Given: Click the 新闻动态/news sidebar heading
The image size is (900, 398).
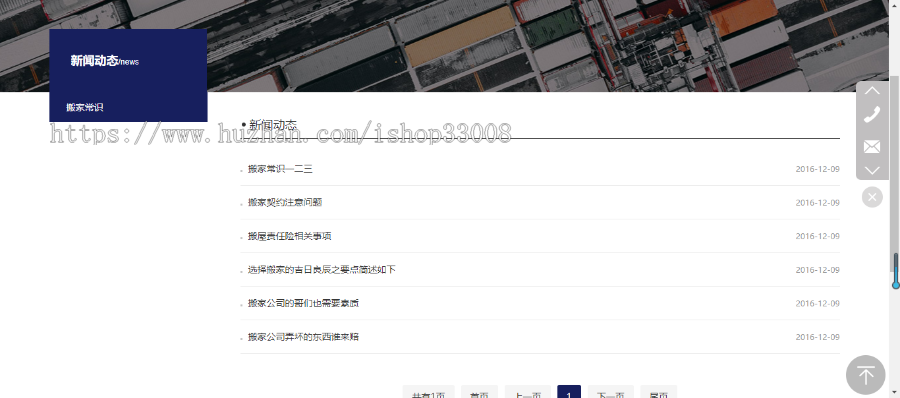Looking at the screenshot, I should pyautogui.click(x=104, y=60).
